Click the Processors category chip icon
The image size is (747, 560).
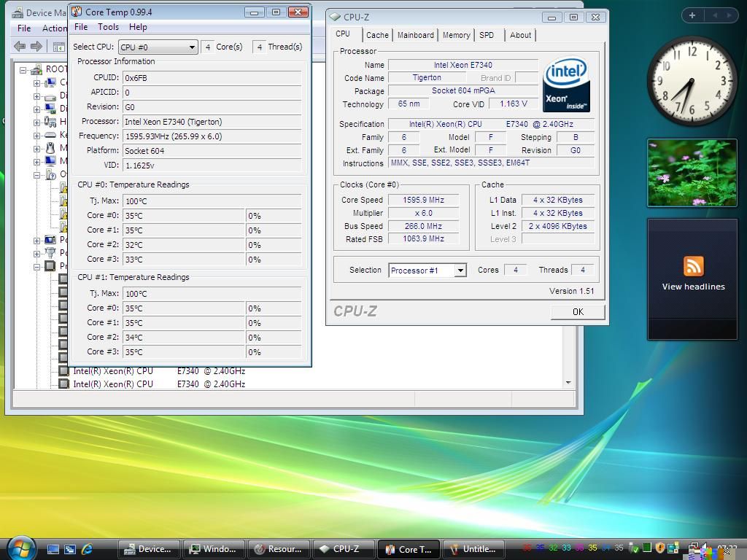(50, 265)
